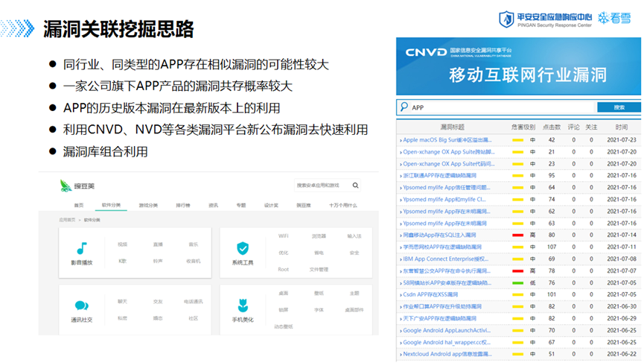Image resolution: width=644 pixels, height=363 pixels.
Task: Open the 文件管理 subcategory link
Action: click(319, 269)
